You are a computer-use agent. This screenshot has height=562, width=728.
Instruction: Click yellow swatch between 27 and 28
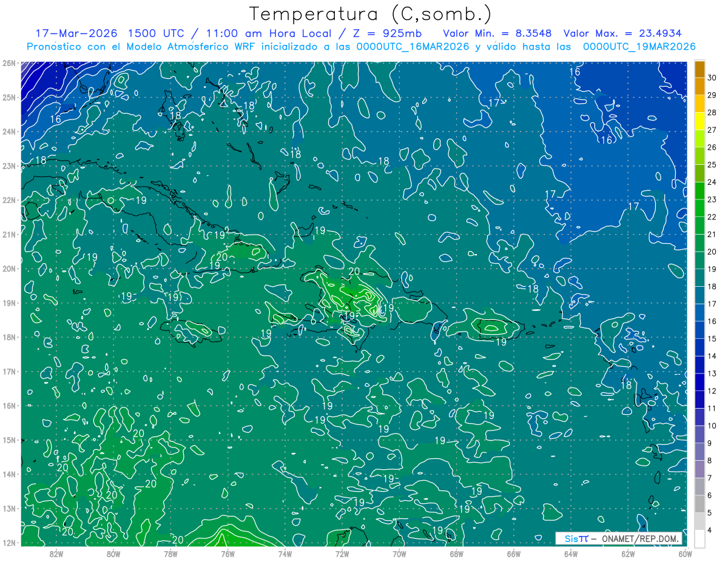point(699,121)
